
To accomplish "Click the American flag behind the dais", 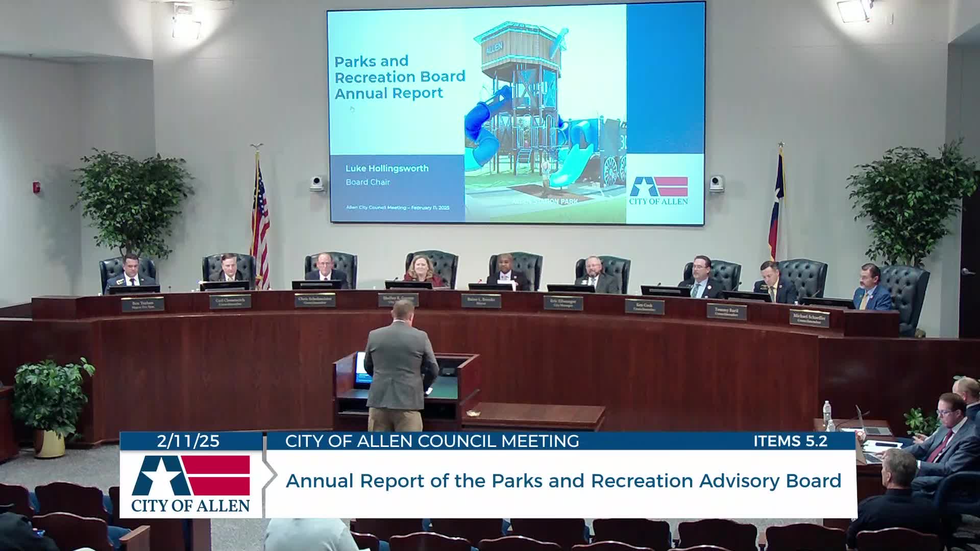I will (260, 219).
